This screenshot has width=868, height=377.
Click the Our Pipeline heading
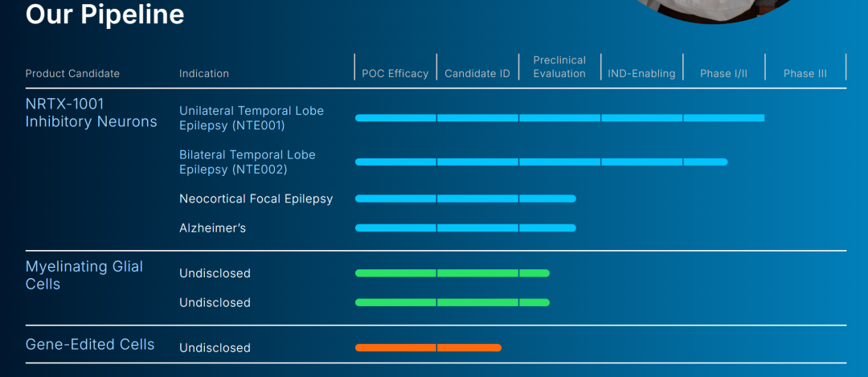[104, 14]
